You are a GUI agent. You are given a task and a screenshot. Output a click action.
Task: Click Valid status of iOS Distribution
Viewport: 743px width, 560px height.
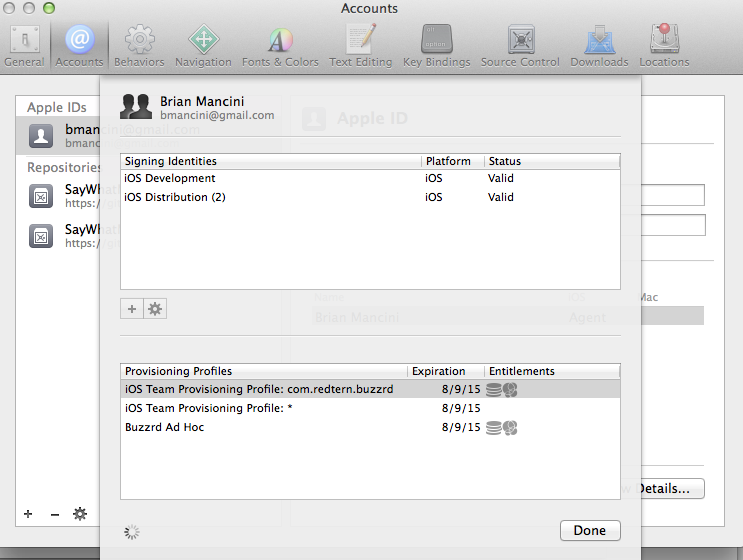[x=501, y=197]
